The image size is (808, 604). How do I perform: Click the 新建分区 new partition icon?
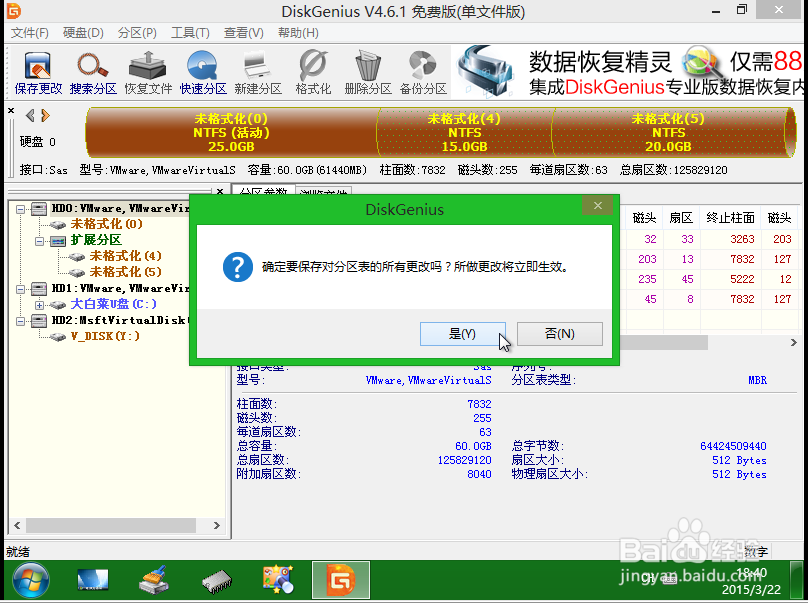tap(258, 73)
